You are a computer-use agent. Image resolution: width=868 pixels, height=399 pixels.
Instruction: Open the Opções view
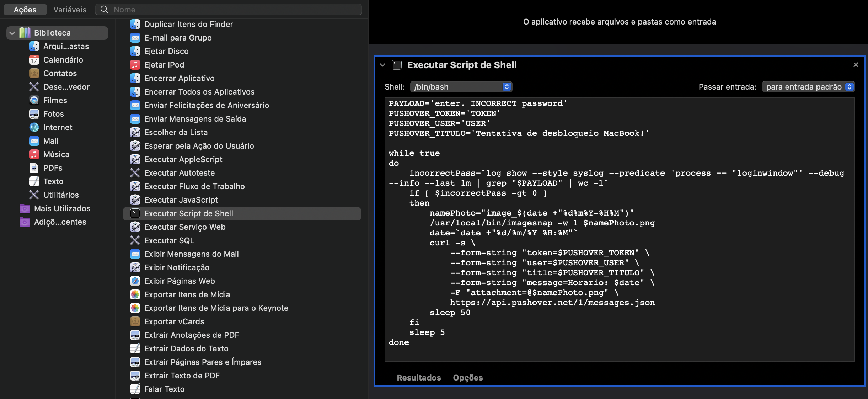pos(467,378)
